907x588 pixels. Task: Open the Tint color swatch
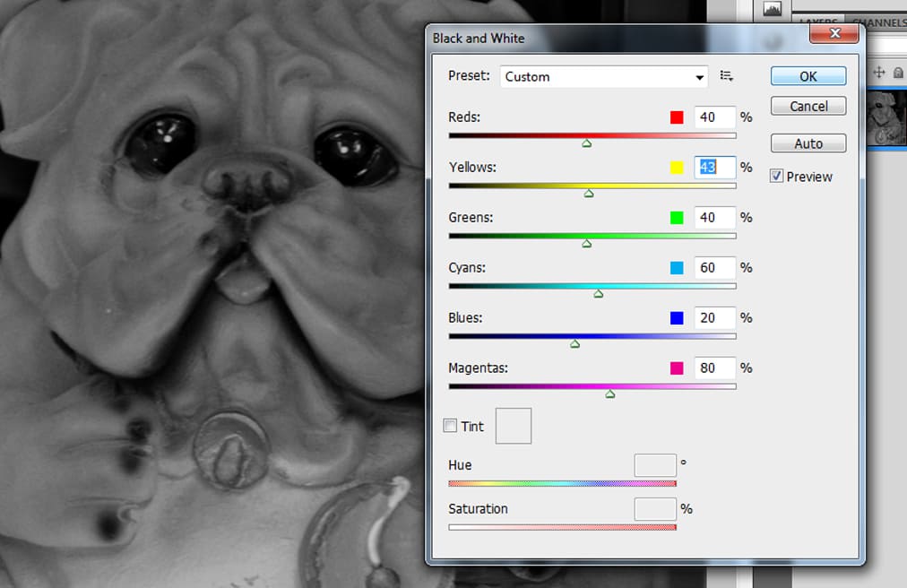(514, 426)
